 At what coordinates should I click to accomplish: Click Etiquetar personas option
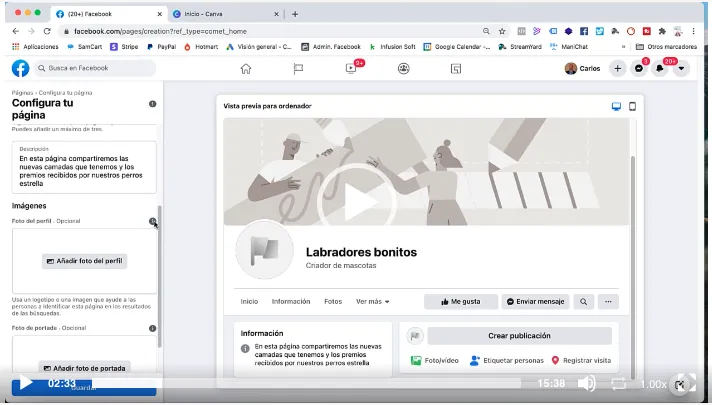click(x=506, y=361)
